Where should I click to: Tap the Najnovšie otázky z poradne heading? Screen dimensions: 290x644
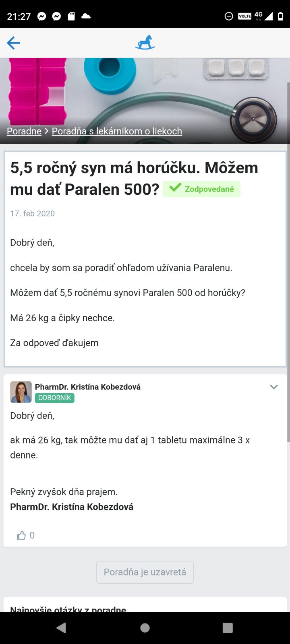(x=68, y=609)
